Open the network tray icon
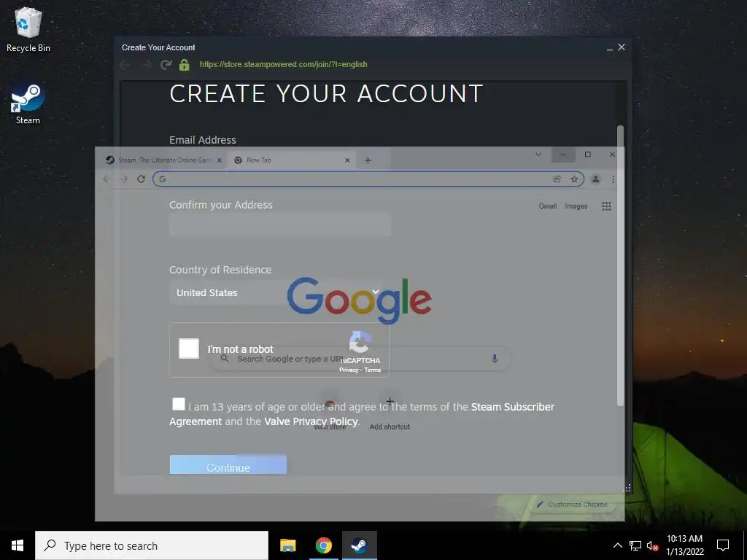Image resolution: width=747 pixels, height=560 pixels. tap(635, 545)
